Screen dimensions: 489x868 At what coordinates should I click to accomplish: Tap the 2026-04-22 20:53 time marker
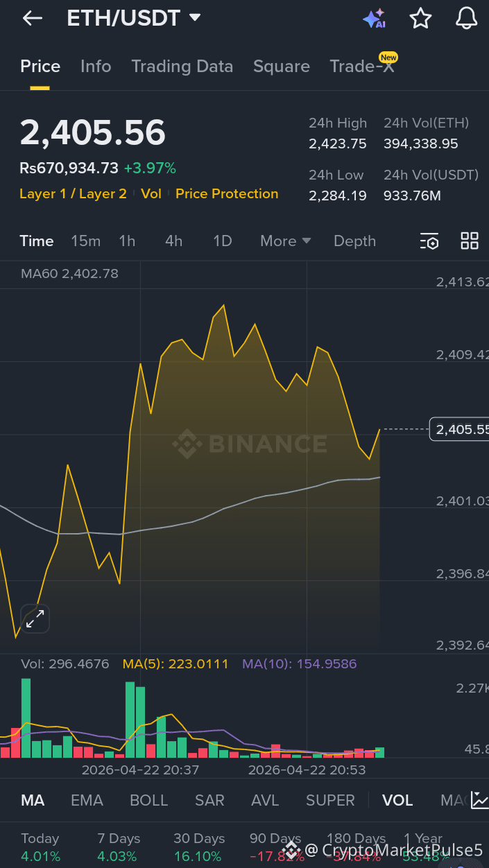point(307,770)
